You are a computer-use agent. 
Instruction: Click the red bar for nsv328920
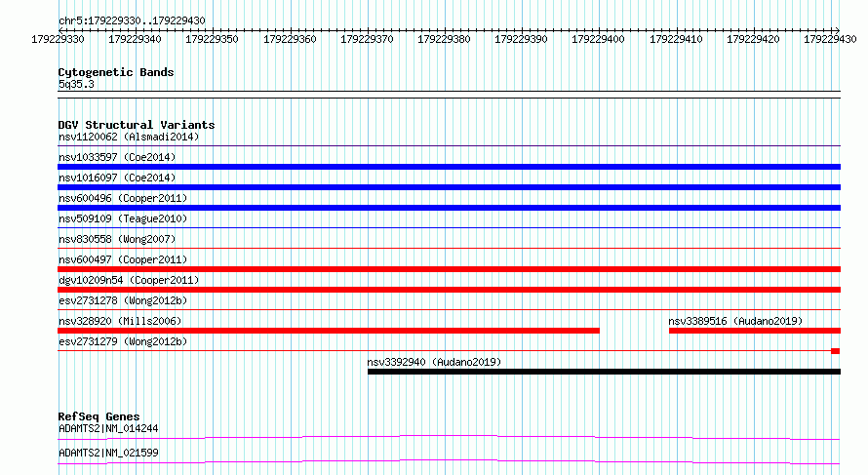click(329, 331)
